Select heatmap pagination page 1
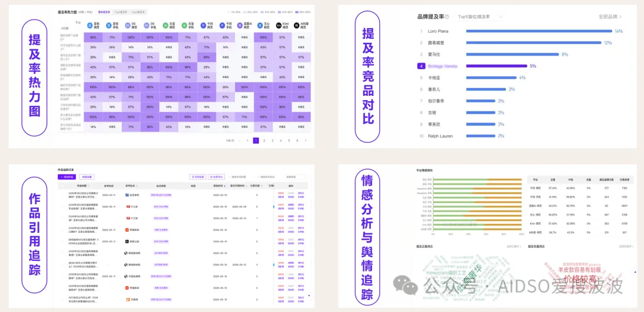 (x=256, y=141)
